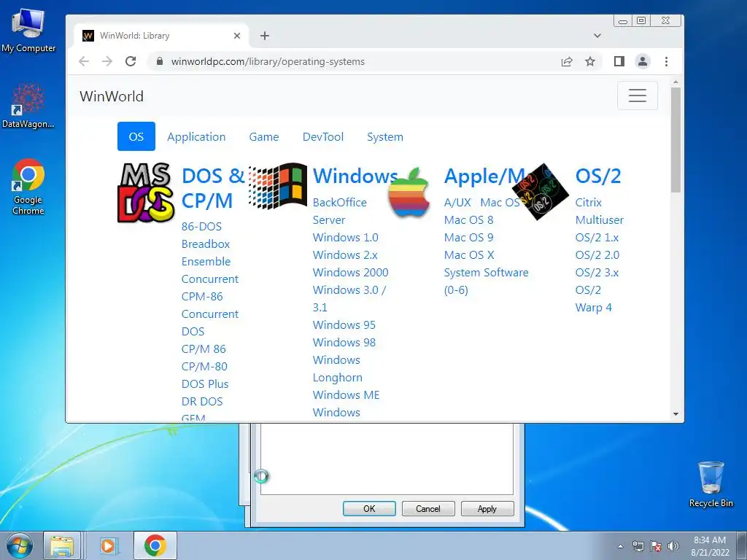The image size is (747, 560).
Task: Open the Windows 2000 link
Action: (351, 273)
